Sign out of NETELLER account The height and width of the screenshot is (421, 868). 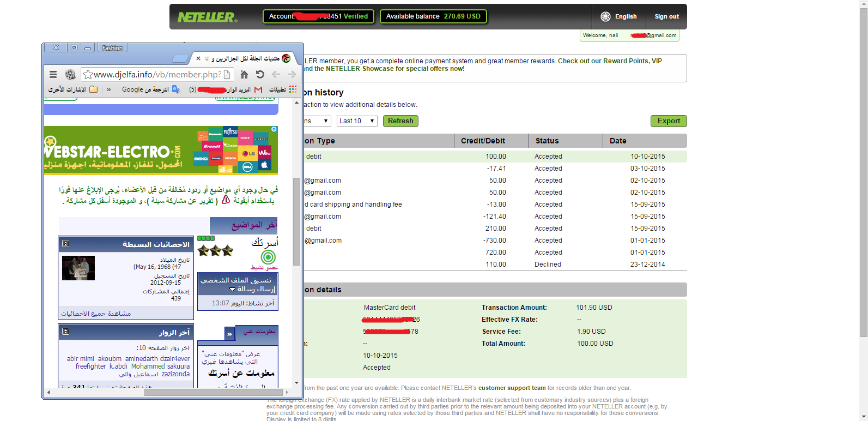click(x=666, y=16)
